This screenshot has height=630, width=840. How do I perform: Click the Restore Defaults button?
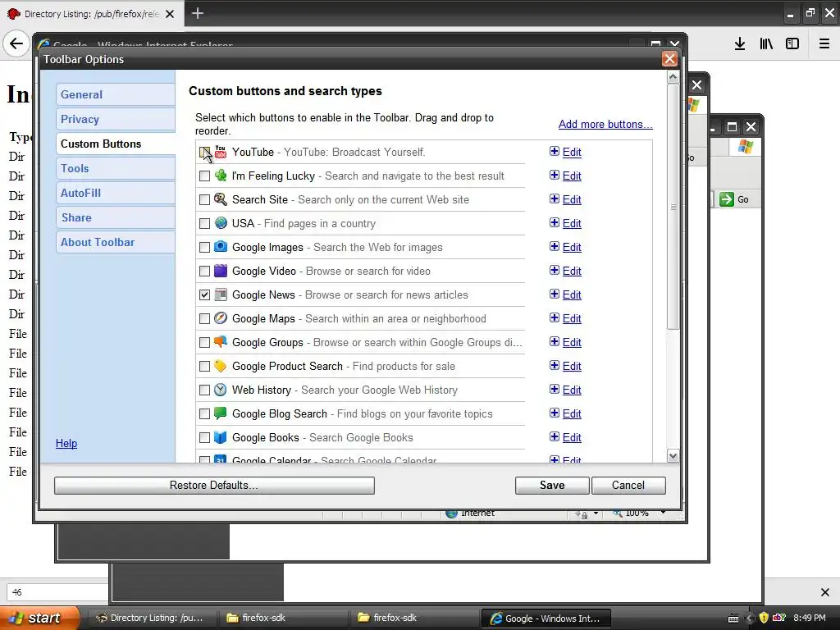pyautogui.click(x=214, y=486)
